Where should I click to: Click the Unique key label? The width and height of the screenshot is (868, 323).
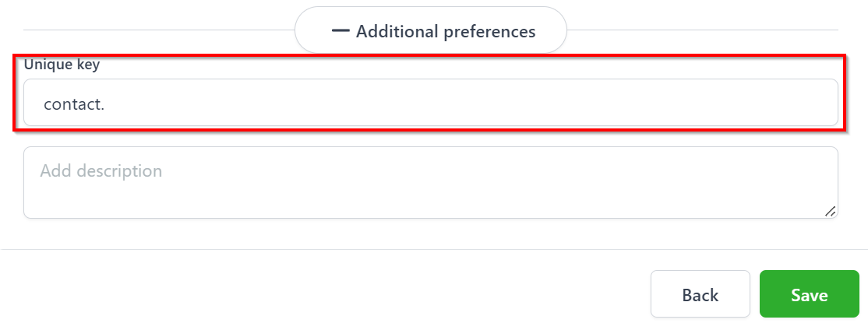click(x=62, y=65)
